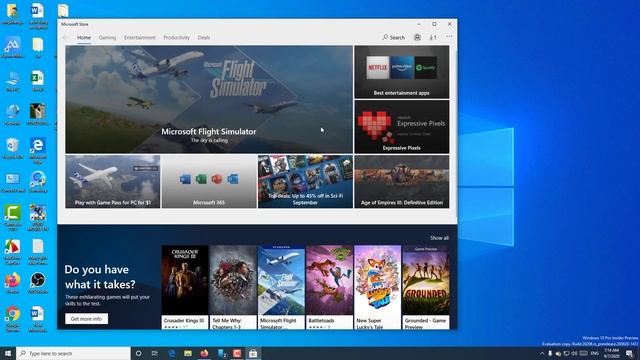Click the PowerPoint icon in the Microsoft 365 tile
640x360 pixels.
[x=217, y=179]
